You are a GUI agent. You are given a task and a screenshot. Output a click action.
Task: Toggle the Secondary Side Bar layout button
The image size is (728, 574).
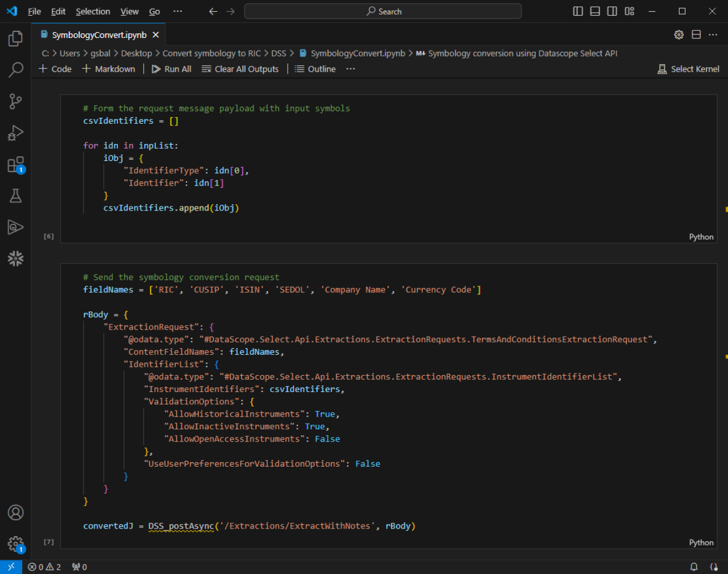612,11
